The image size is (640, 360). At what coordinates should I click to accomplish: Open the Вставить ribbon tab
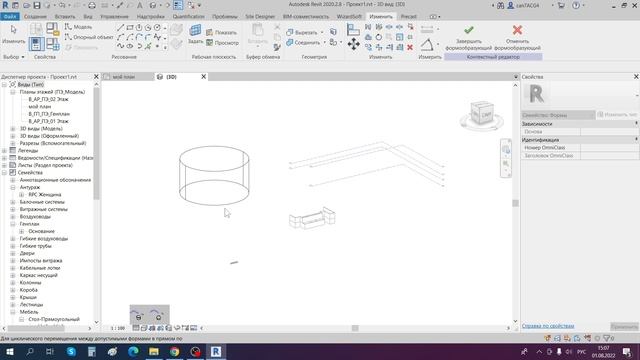click(65, 17)
